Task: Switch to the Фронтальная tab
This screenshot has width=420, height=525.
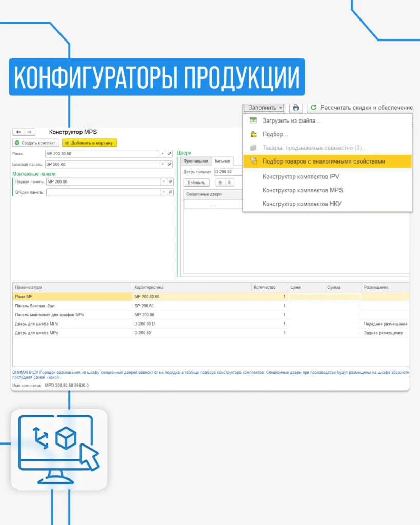Action: [x=196, y=161]
